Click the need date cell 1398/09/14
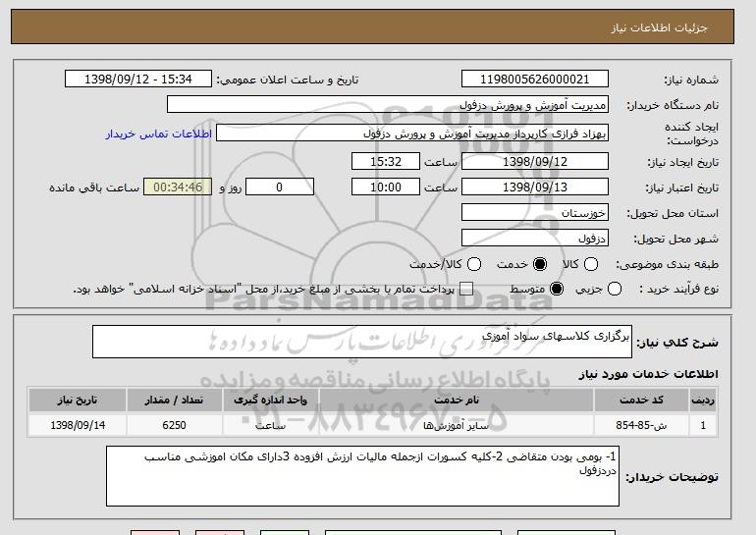This screenshot has height=535, width=756. [78, 425]
